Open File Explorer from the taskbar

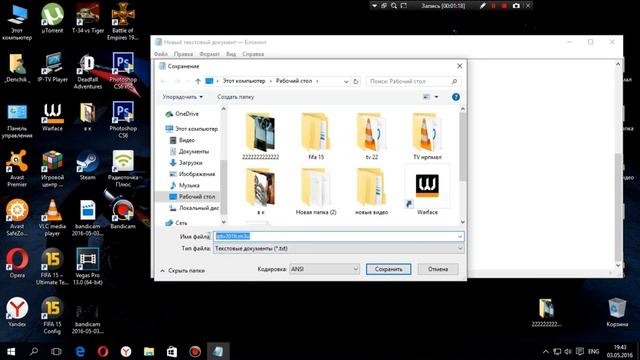point(149,351)
